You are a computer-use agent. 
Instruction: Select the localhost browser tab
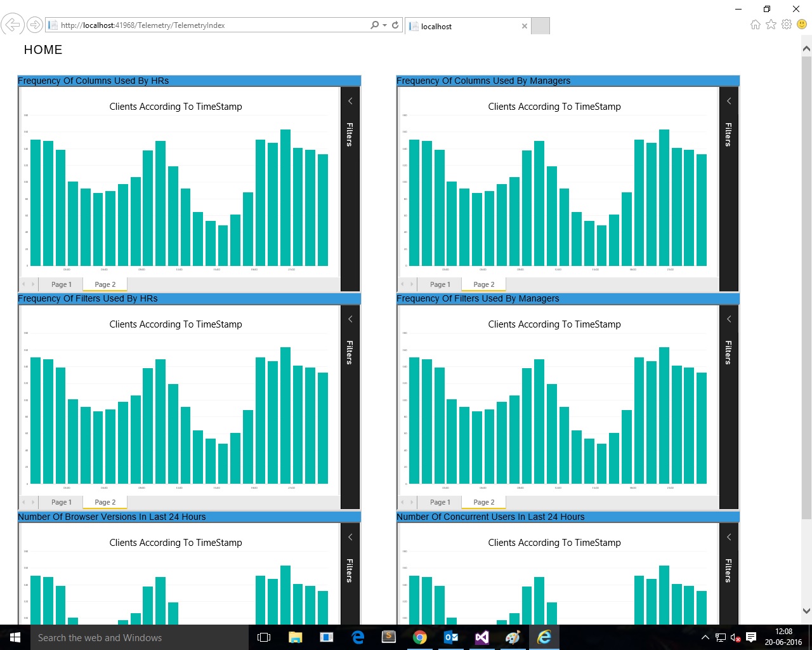tap(468, 26)
